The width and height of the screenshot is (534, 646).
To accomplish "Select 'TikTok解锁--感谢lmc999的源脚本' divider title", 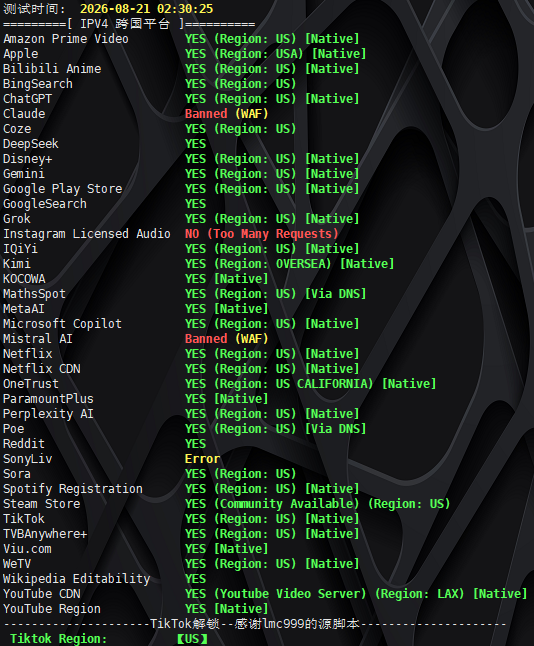I will (255, 624).
